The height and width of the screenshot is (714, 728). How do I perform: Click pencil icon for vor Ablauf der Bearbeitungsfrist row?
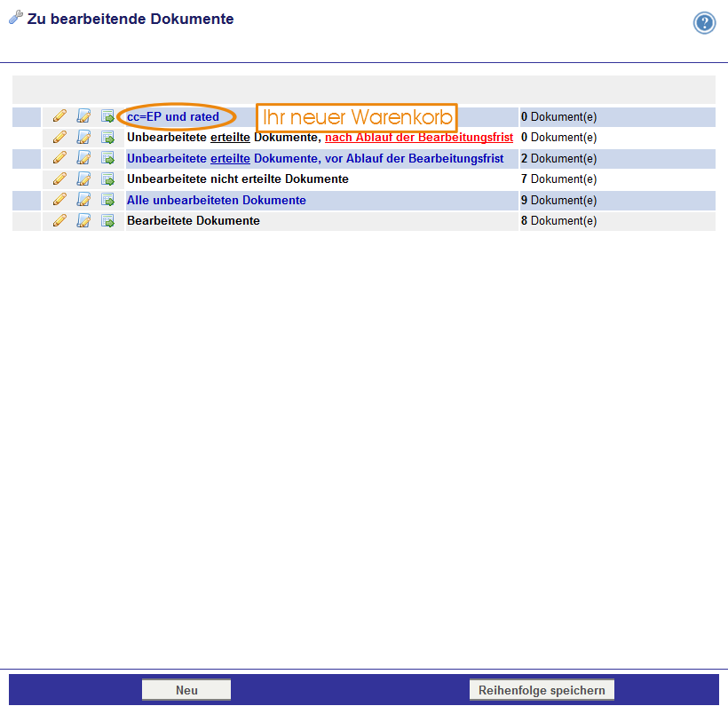[59, 157]
